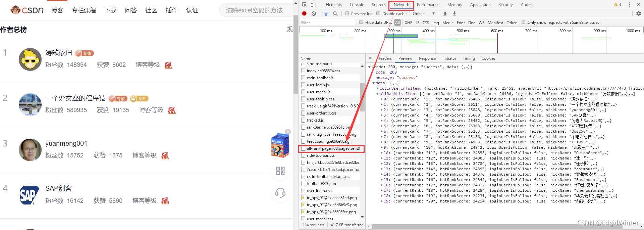This screenshot has width=644, height=230.
Task: Click the import HAR upload arrow icon
Action: point(445,13)
